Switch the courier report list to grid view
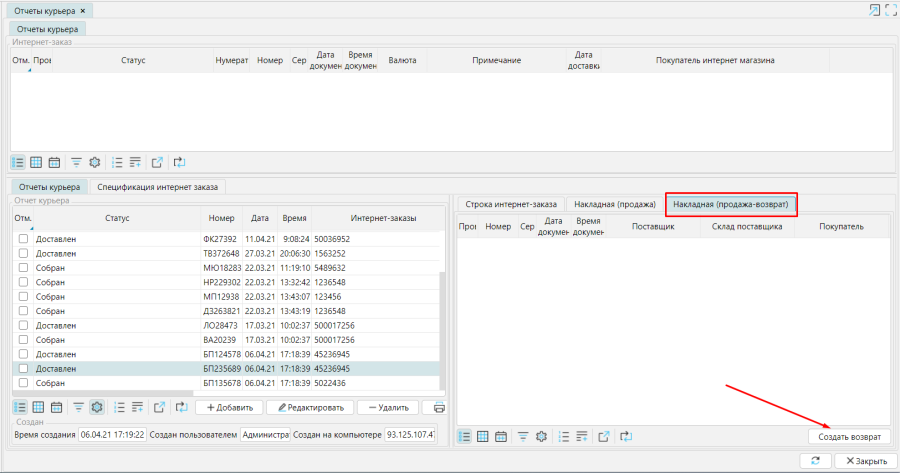The width and height of the screenshot is (900, 473). click(36, 407)
